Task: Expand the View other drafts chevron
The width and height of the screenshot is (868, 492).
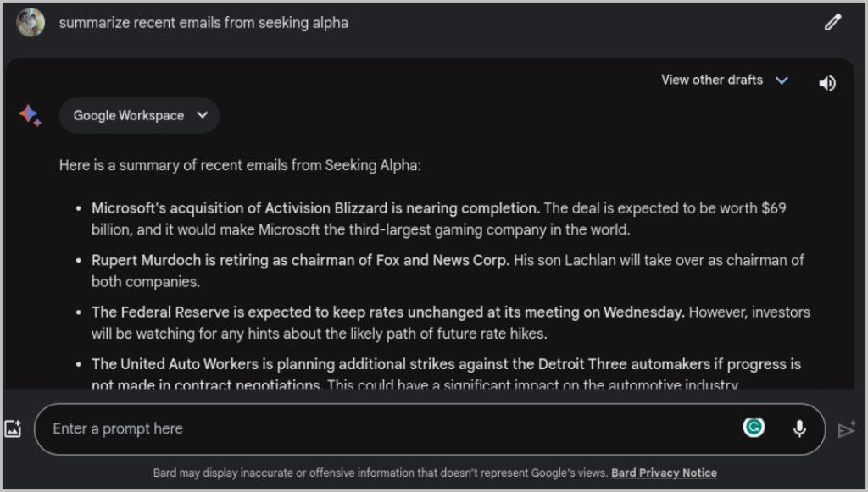Action: (782, 80)
